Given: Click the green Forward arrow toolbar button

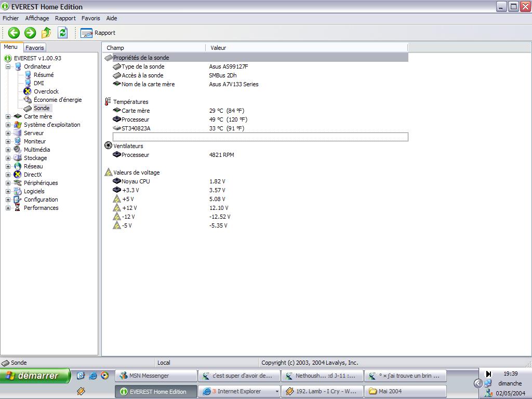Looking at the screenshot, I should point(30,33).
